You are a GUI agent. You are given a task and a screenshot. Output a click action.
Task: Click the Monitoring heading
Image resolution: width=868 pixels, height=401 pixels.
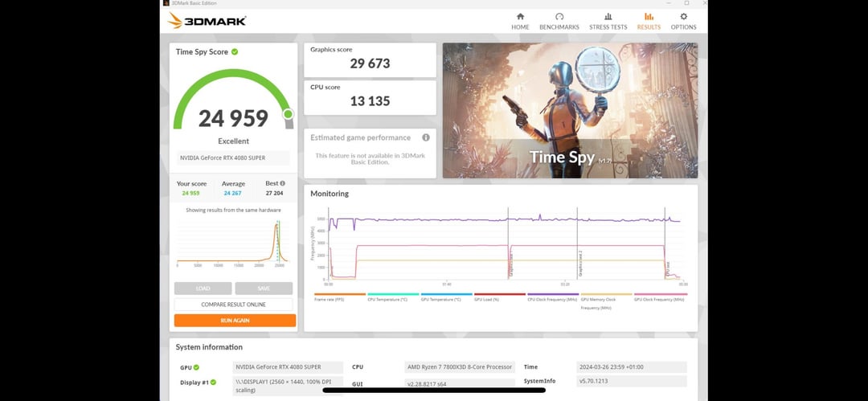(x=330, y=194)
